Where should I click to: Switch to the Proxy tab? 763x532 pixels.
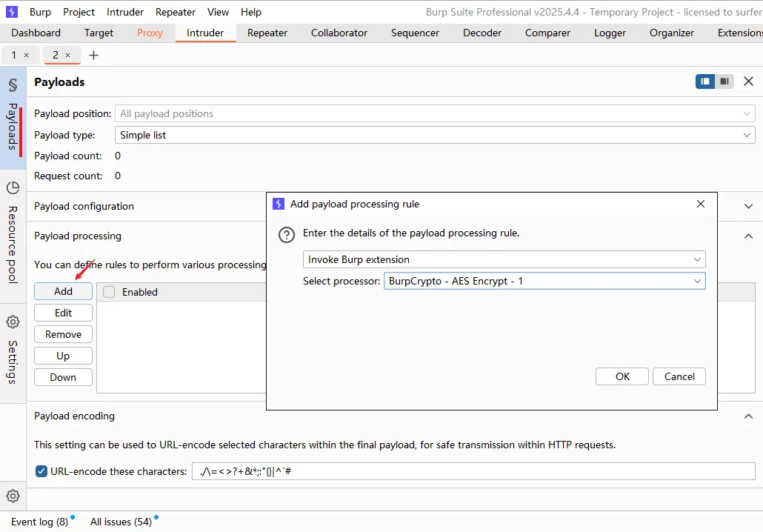click(150, 33)
